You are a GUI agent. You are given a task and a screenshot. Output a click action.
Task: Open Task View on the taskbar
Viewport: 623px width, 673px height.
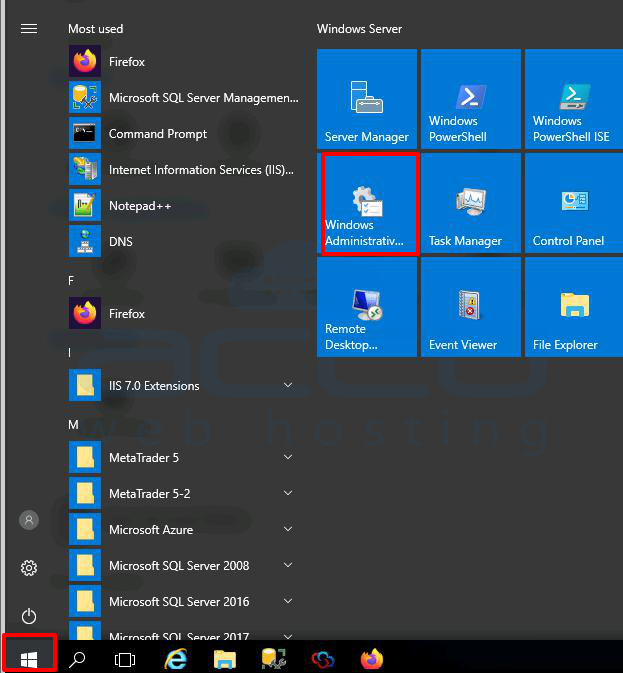(125, 659)
